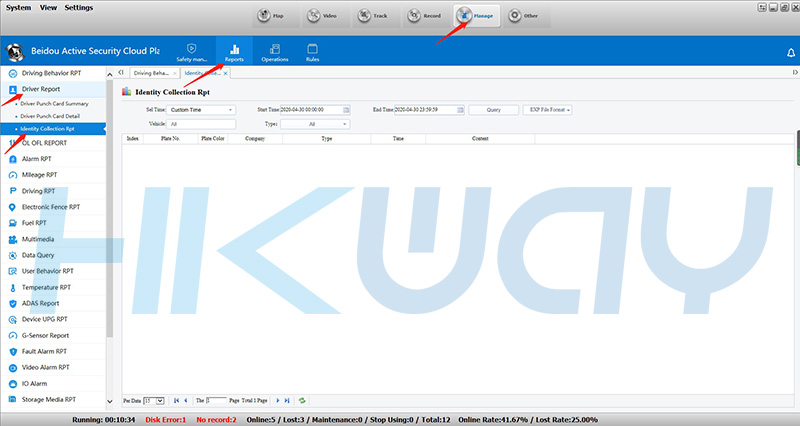Open Driving RPT
This screenshot has width=800, height=426.
tap(53, 191)
